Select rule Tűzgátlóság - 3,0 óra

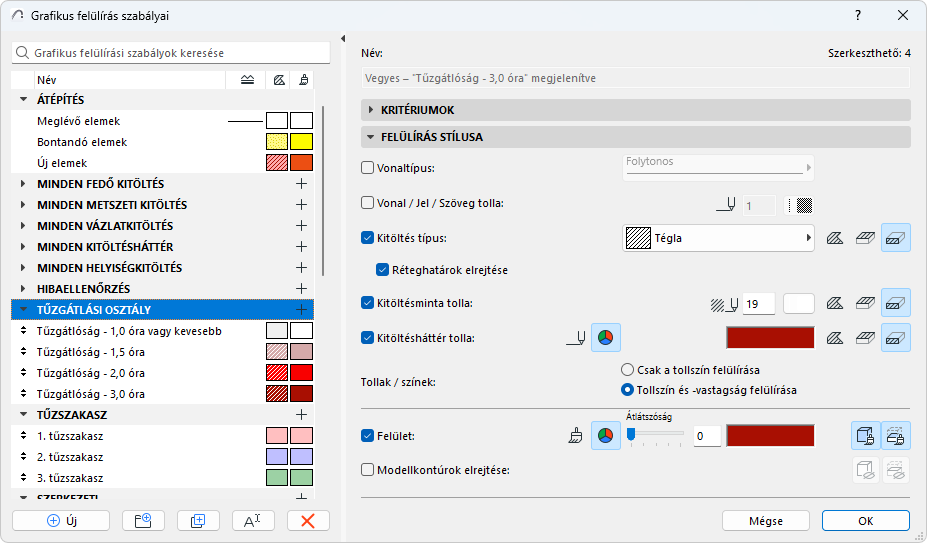(163, 394)
